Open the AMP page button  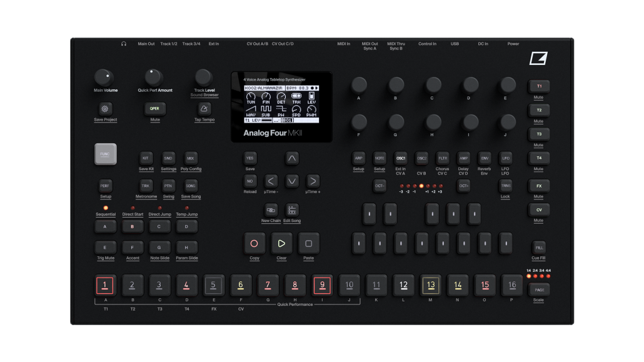[463, 158]
